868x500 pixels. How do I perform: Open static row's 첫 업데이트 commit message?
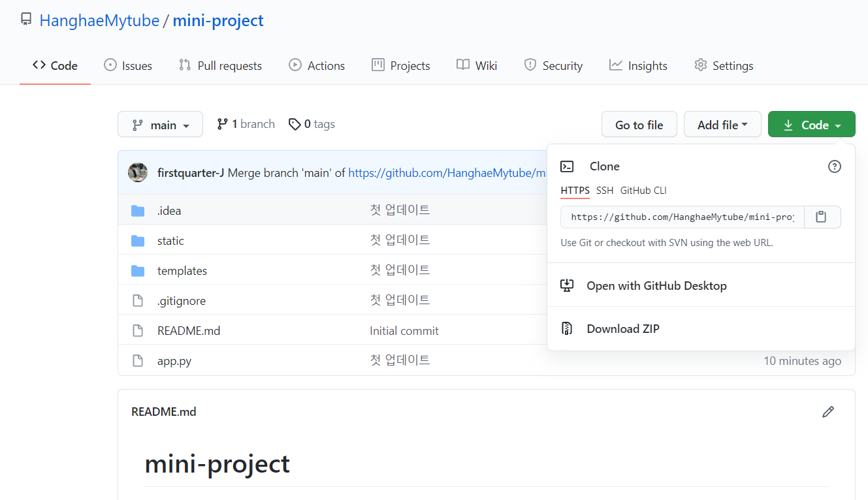click(x=400, y=240)
